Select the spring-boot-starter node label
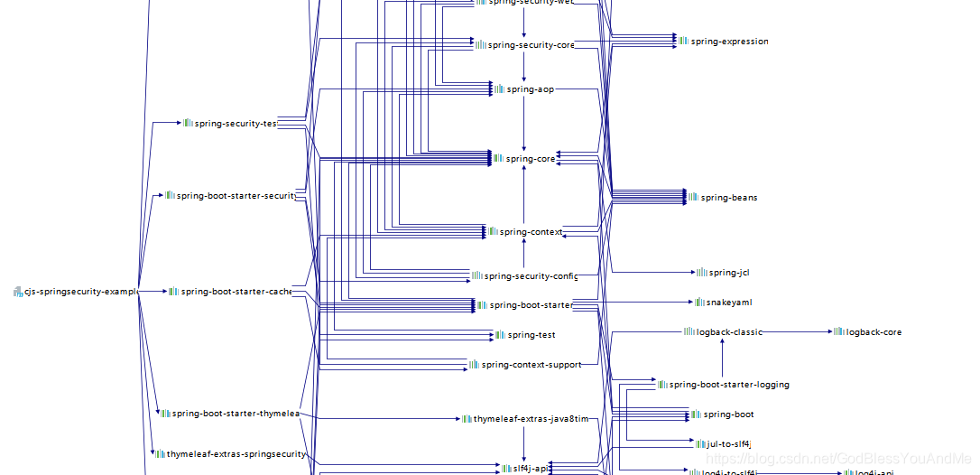The height and width of the screenshot is (475, 980). point(532,305)
